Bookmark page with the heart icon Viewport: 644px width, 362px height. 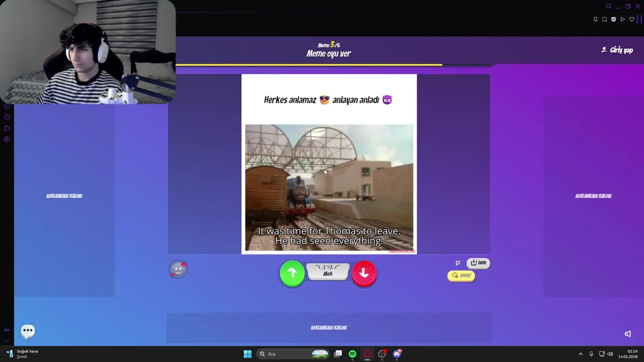click(632, 19)
